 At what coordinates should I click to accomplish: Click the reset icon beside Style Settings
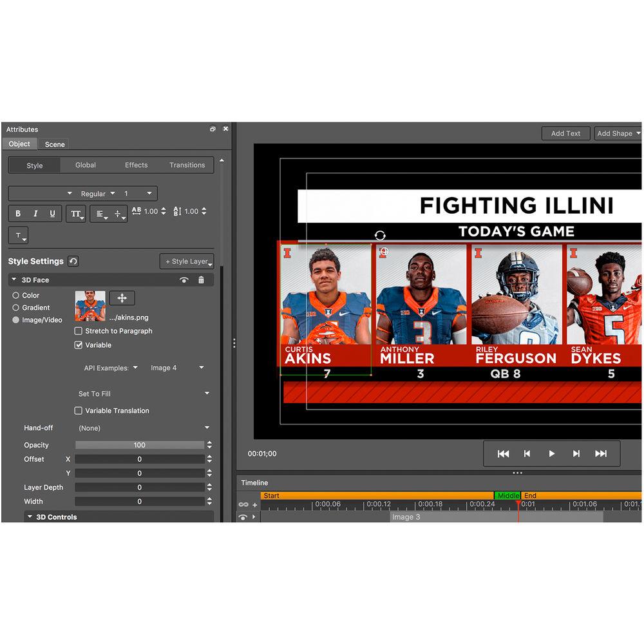73,261
